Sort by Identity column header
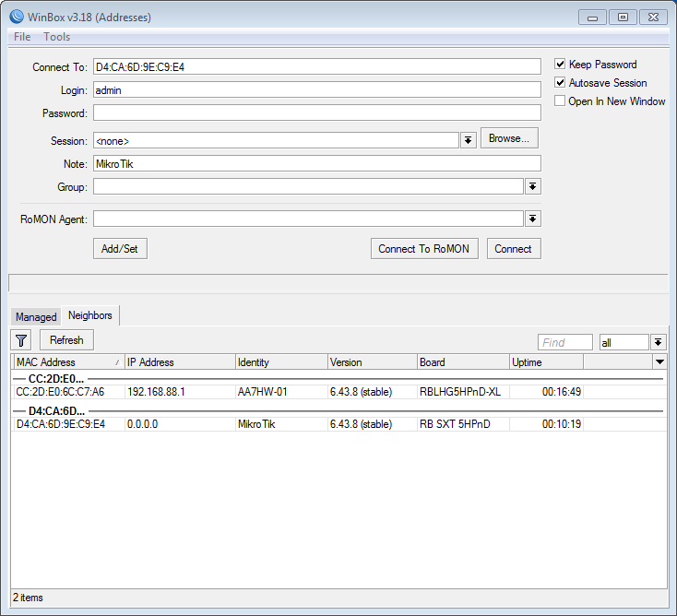Viewport: 677px width, 616px height. click(x=281, y=361)
